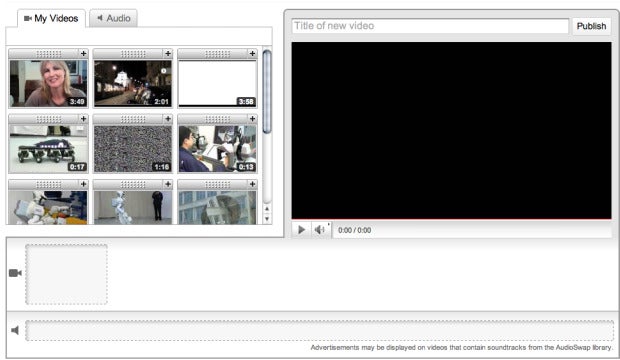
Task: Select the 3:49 woman video thumbnail
Action: (48, 83)
